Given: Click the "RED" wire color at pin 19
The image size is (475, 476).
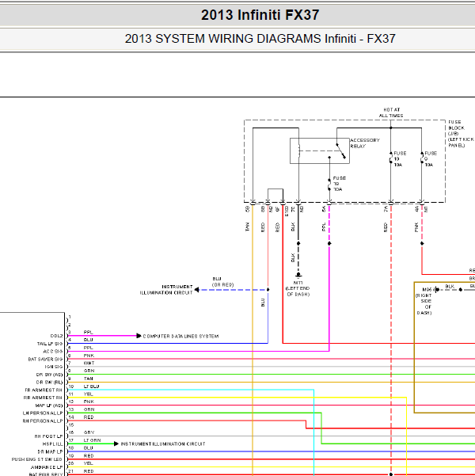Looking at the screenshot, I should [x=89, y=455].
